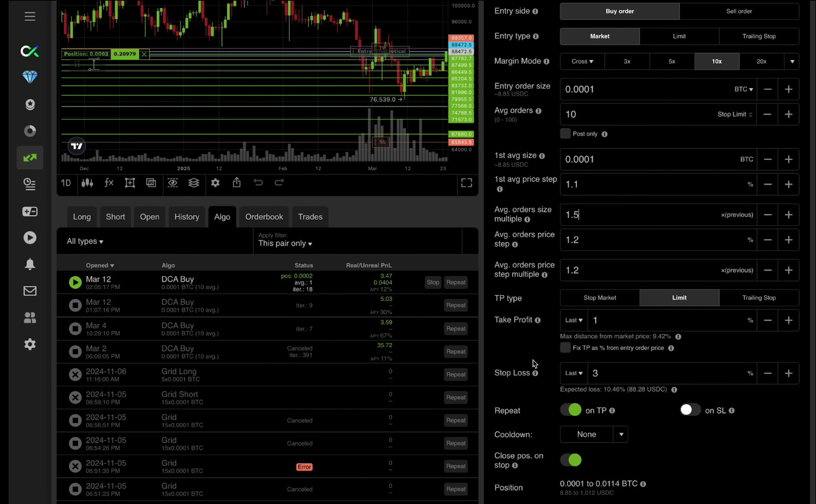
Task: Open the This pair only filter dropdown
Action: coord(285,244)
